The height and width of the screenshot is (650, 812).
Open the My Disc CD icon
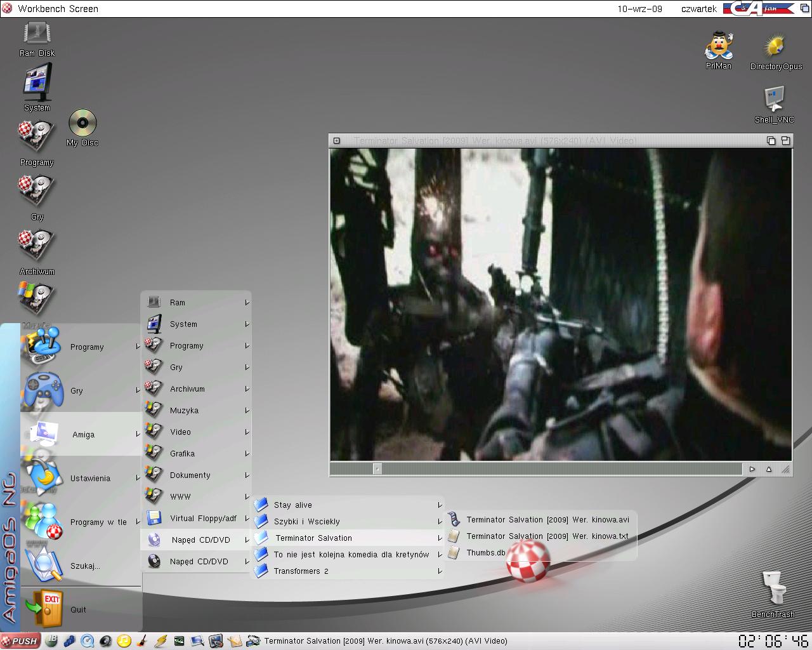[82, 128]
